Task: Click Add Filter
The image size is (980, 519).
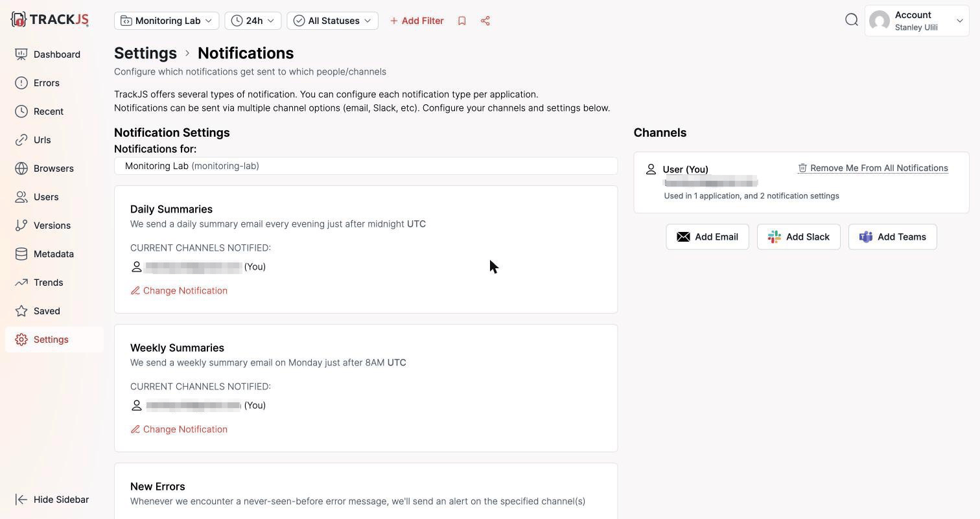Action: click(x=417, y=21)
